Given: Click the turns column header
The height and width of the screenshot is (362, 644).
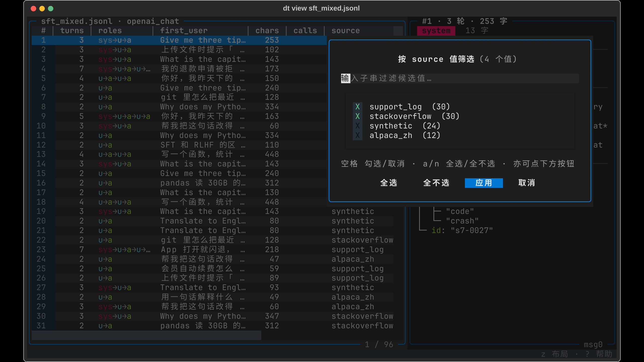Looking at the screenshot, I should click(x=72, y=31).
